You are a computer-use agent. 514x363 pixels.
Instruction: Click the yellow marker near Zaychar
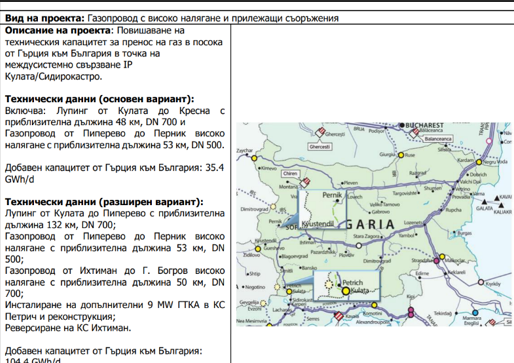pos(254,158)
